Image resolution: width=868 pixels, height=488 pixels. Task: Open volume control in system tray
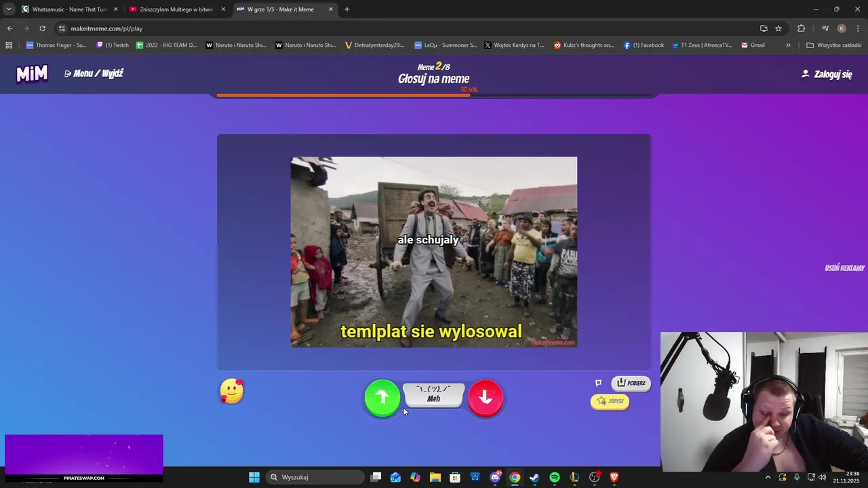(x=822, y=477)
